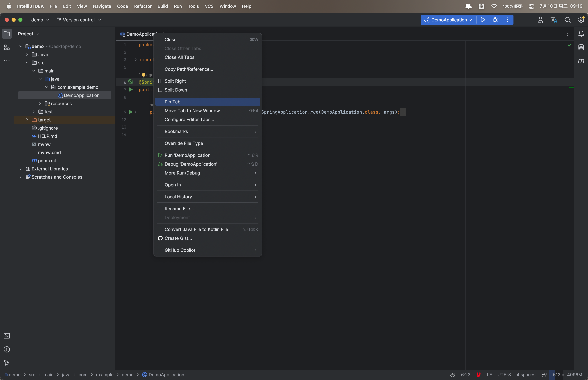Select Pin Tab in context menu
588x380 pixels.
coord(173,102)
